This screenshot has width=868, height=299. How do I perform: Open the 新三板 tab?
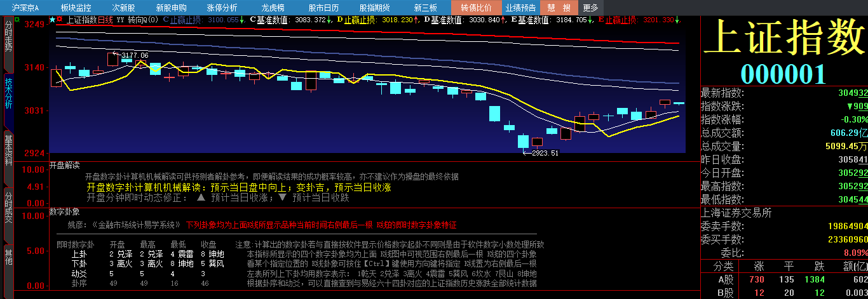425,8
